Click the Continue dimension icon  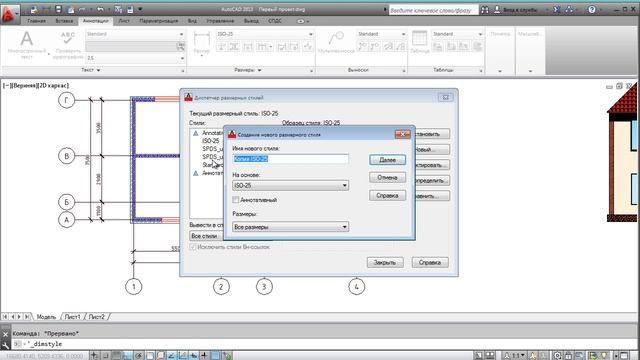[x=262, y=47]
